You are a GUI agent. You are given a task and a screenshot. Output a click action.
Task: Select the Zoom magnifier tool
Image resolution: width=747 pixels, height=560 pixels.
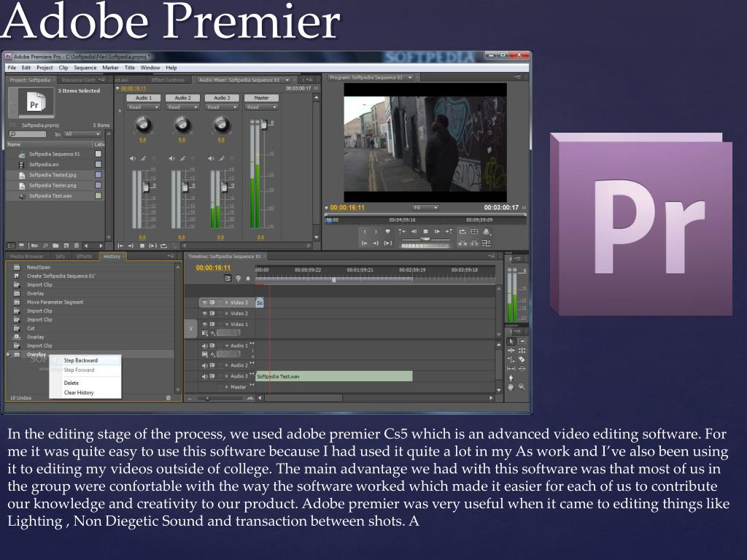(522, 386)
